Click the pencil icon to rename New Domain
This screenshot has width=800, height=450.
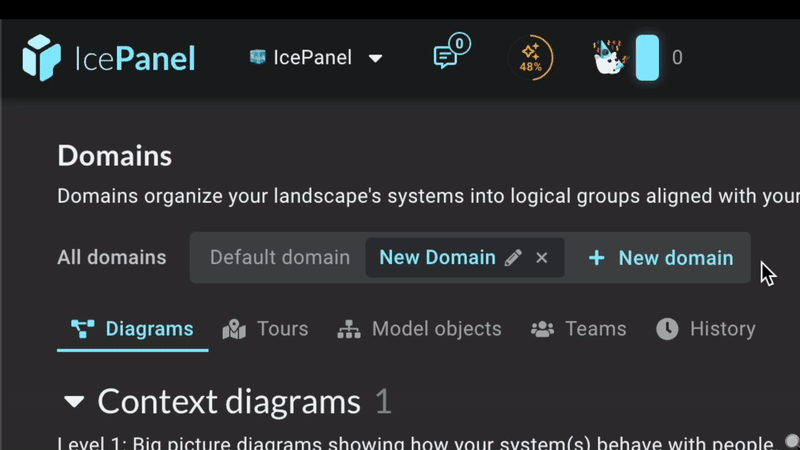point(513,258)
